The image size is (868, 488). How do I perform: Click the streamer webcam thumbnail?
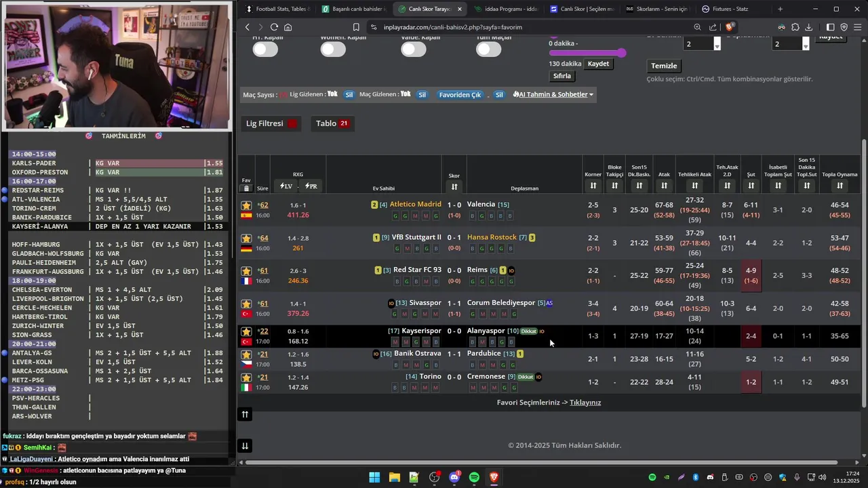[117, 66]
